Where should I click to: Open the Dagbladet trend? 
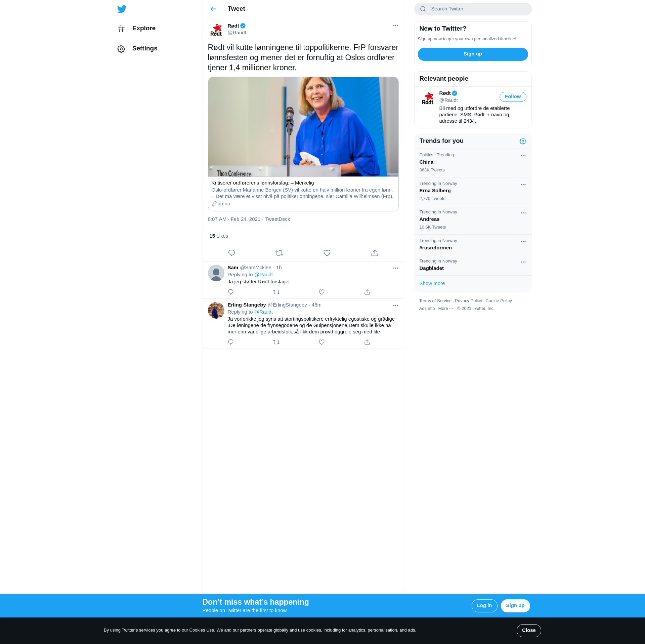473,265
